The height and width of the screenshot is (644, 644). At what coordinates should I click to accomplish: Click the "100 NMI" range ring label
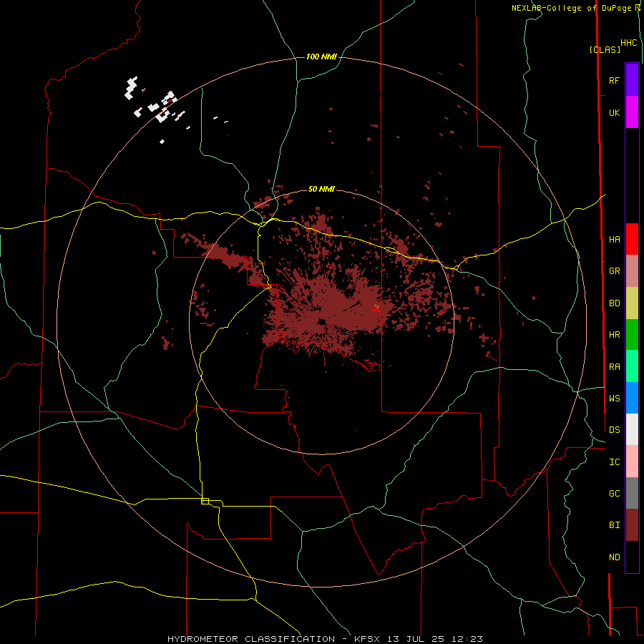[x=321, y=57]
